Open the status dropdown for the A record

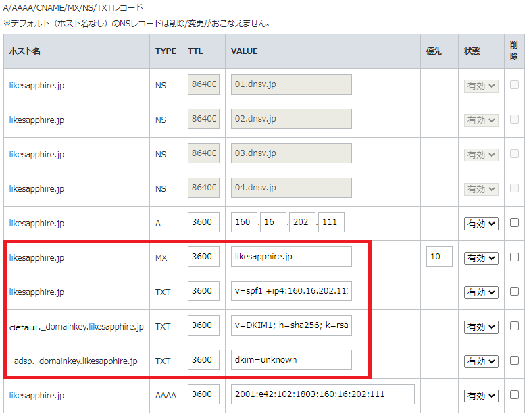point(481,224)
